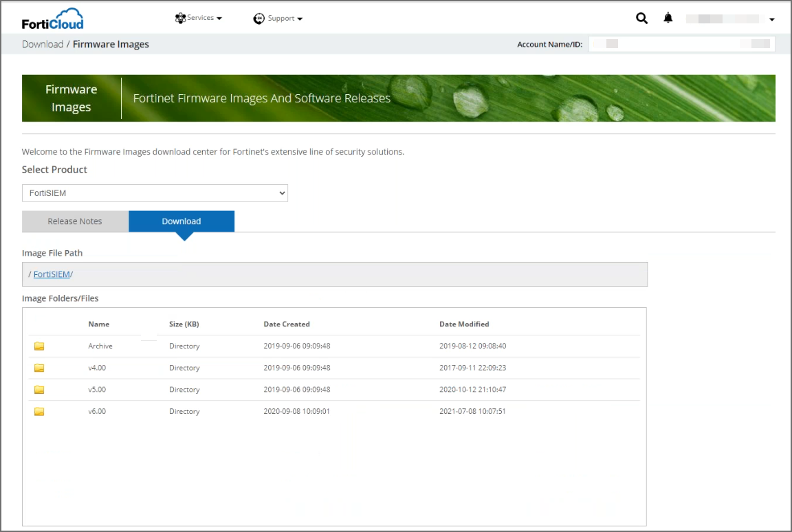Click the v5.00 folder icon

pos(39,390)
